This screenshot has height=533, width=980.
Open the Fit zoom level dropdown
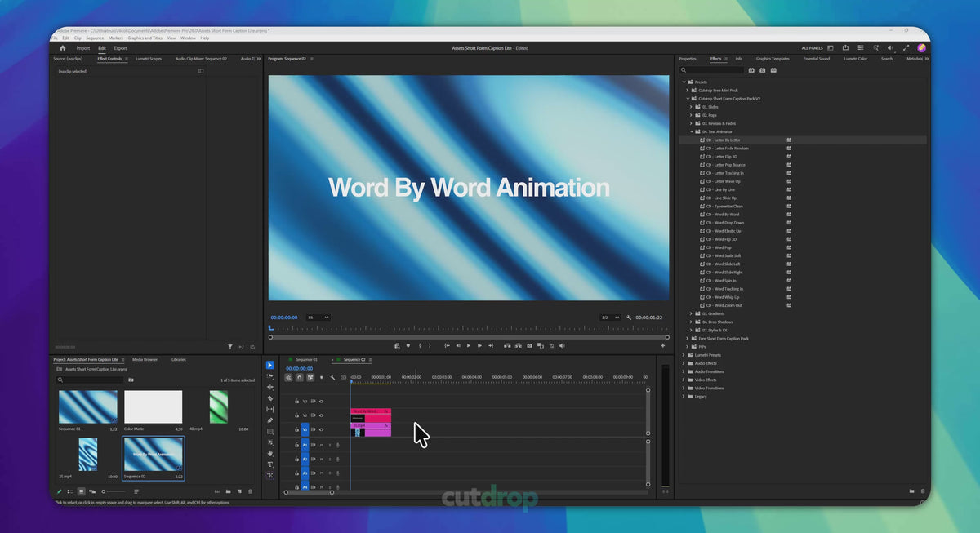(318, 317)
